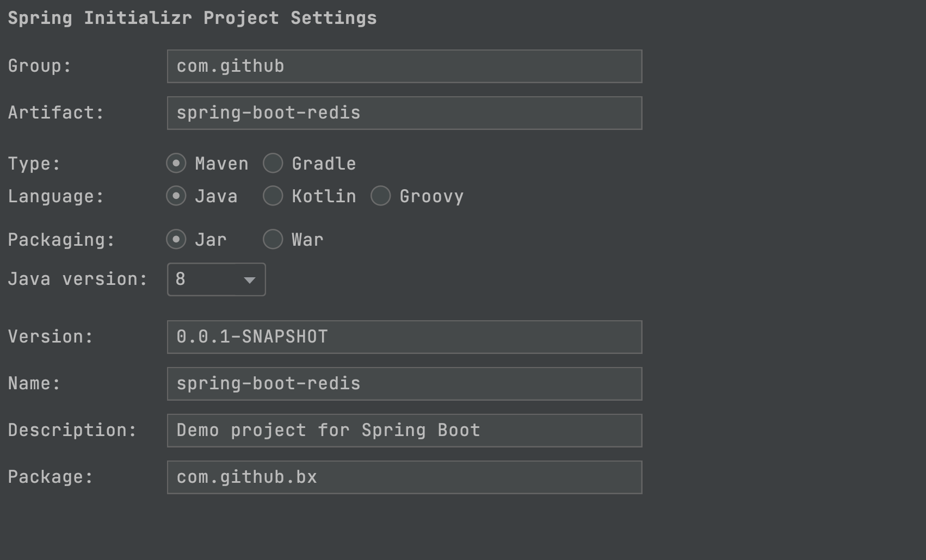926x560 pixels.
Task: Focus the Version text field
Action: (x=404, y=337)
